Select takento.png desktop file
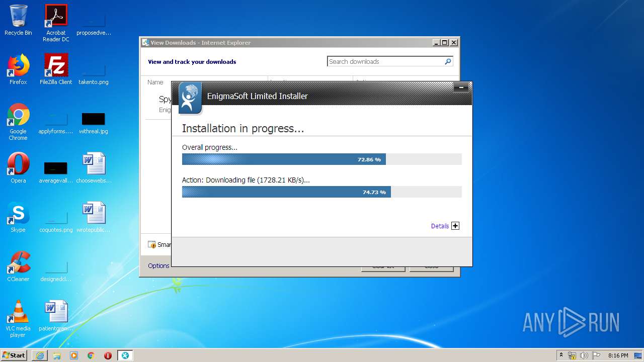The width and height of the screenshot is (644, 362). [x=94, y=72]
